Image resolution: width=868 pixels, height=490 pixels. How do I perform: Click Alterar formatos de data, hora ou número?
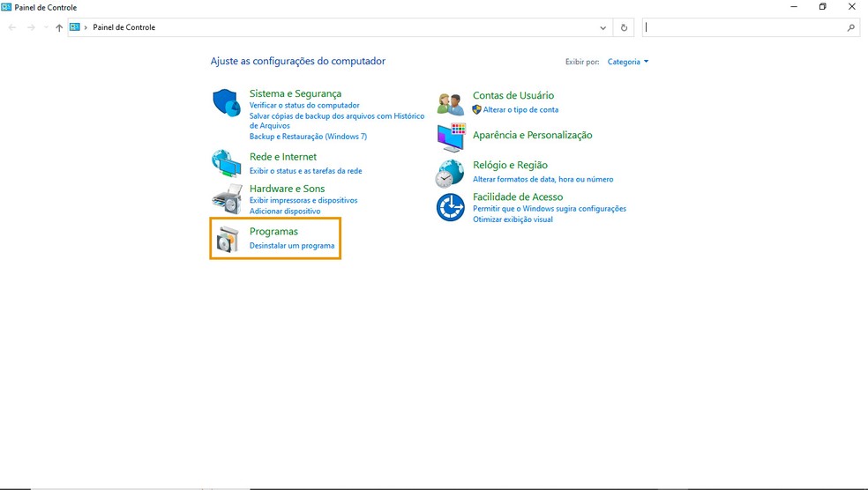click(543, 179)
